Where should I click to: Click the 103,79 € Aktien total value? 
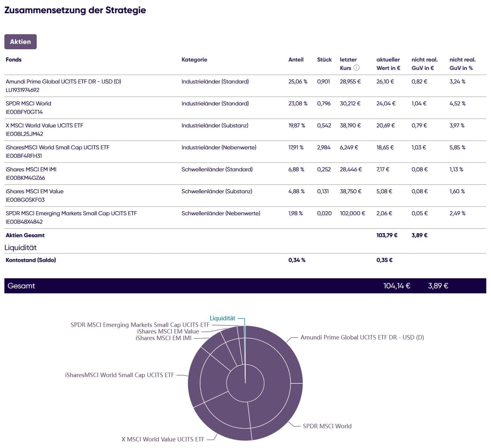tap(387, 235)
